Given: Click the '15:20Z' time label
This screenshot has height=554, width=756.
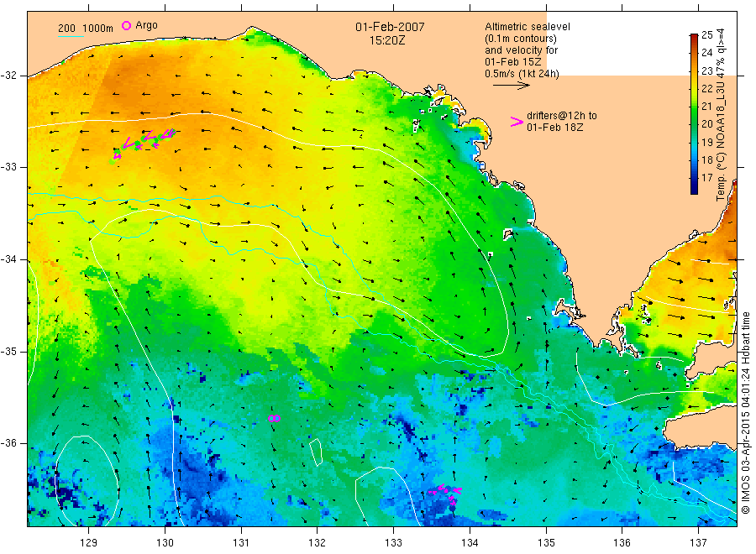Looking at the screenshot, I should tap(387, 40).
